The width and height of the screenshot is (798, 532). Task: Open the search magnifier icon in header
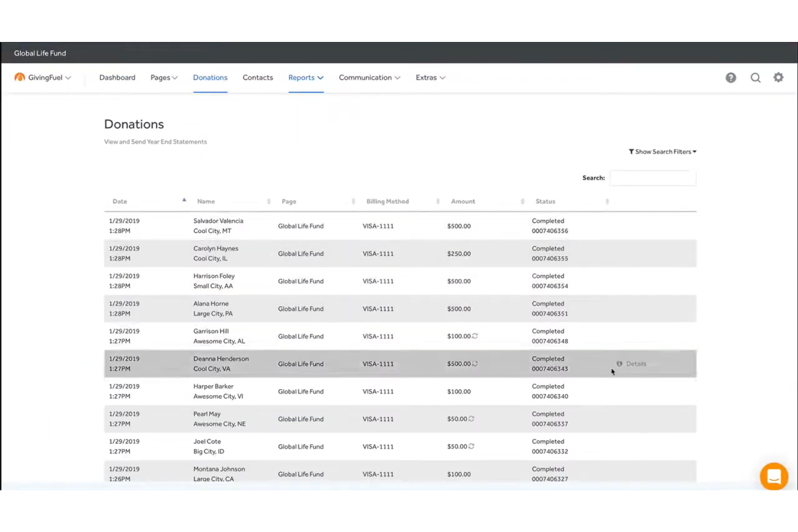[x=755, y=78]
